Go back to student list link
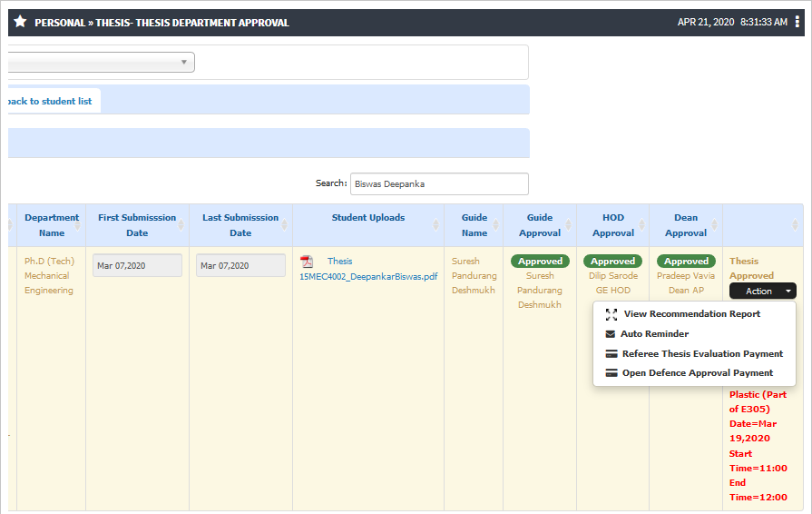 (50, 102)
